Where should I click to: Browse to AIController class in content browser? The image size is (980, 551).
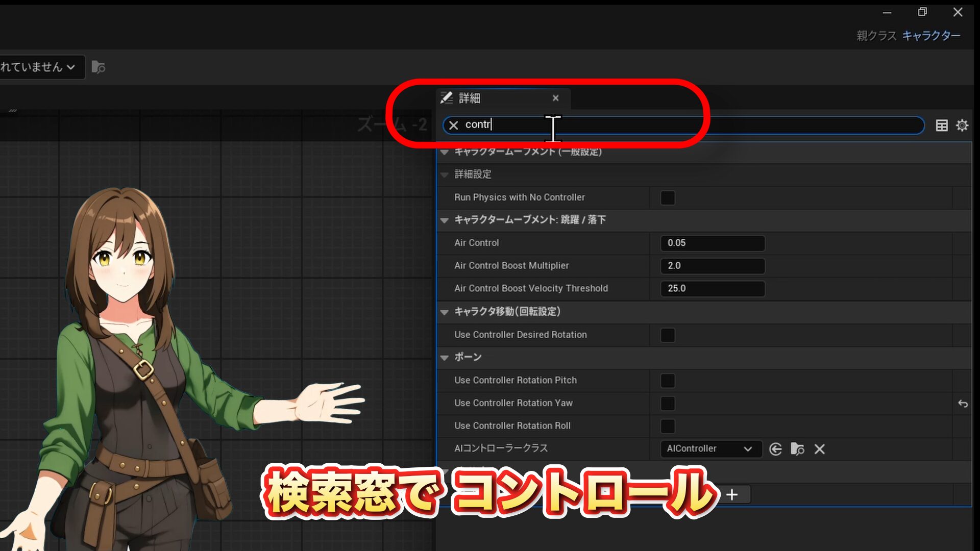click(797, 449)
